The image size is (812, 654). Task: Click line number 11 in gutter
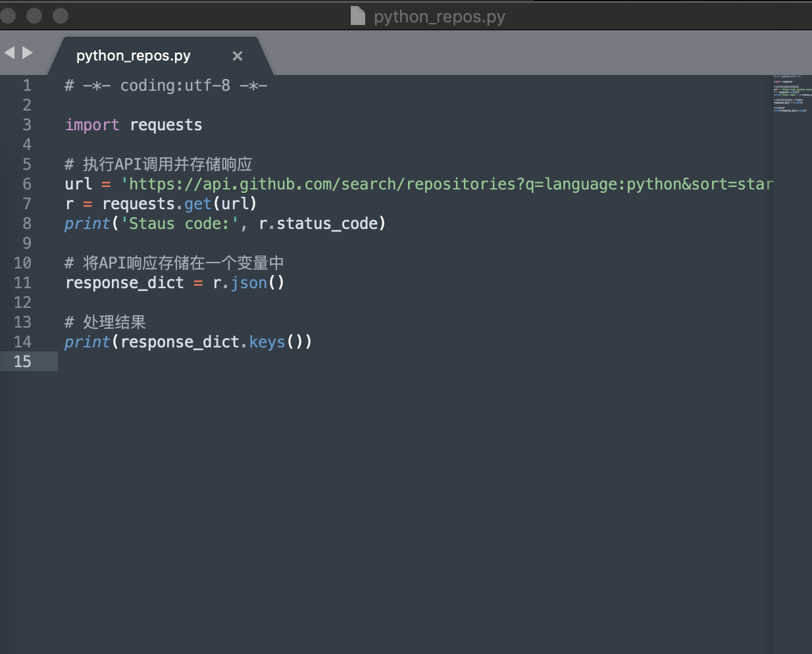tap(22, 283)
